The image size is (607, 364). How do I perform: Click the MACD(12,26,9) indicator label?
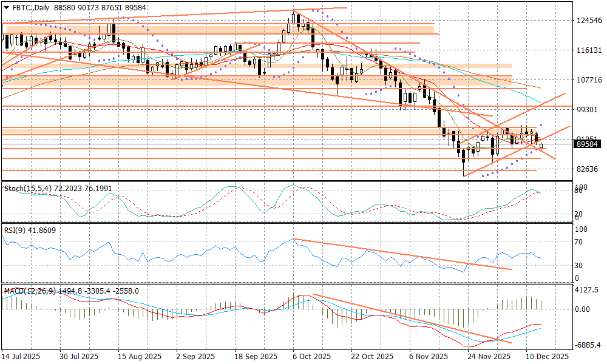click(29, 291)
